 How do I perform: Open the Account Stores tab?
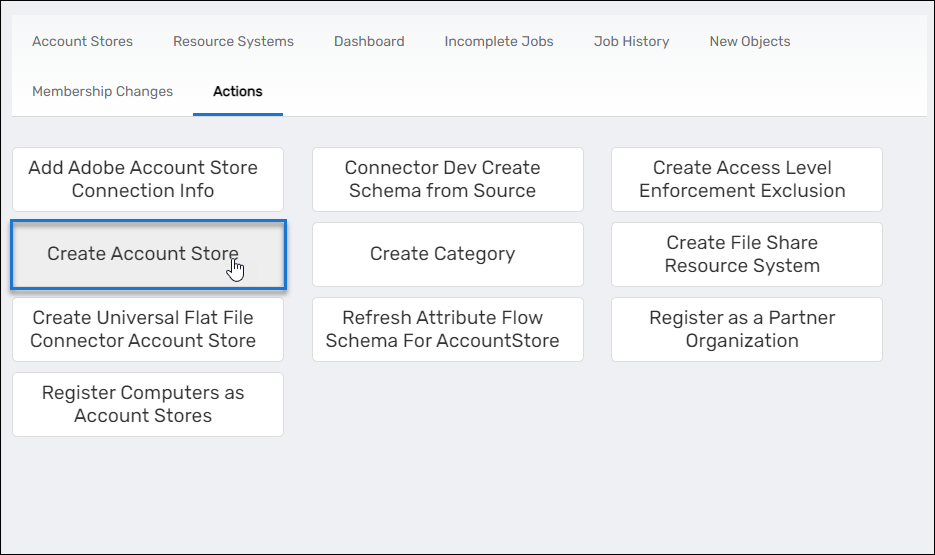point(82,41)
